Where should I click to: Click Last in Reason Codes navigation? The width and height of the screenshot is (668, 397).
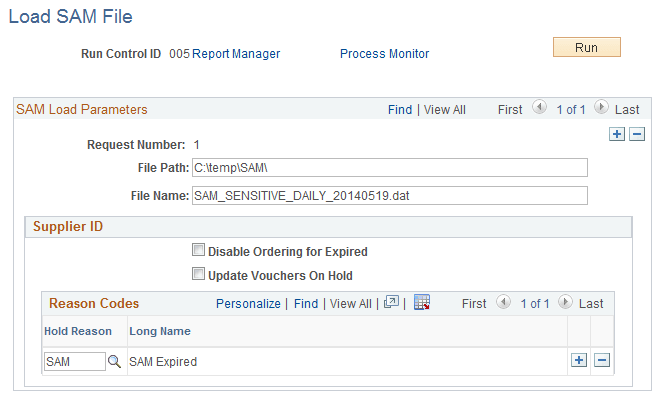591,303
